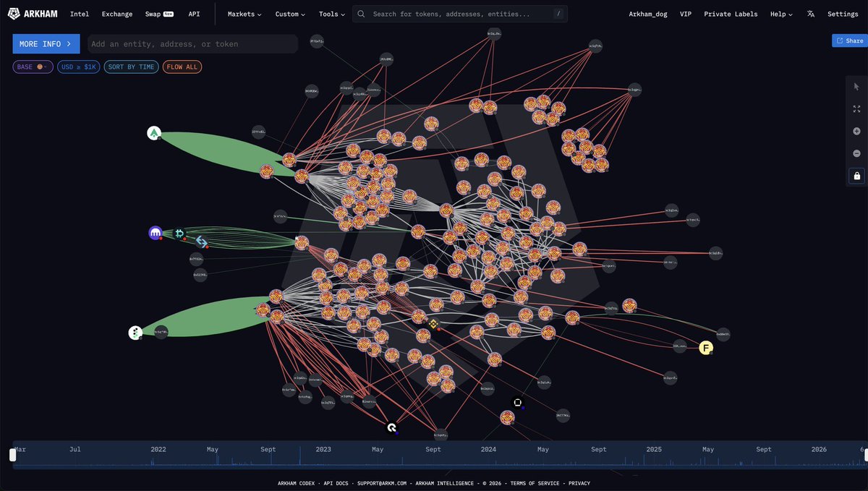Click the timeline near 2022 label
Image resolution: width=868 pixels, height=491 pixels.
tap(158, 449)
